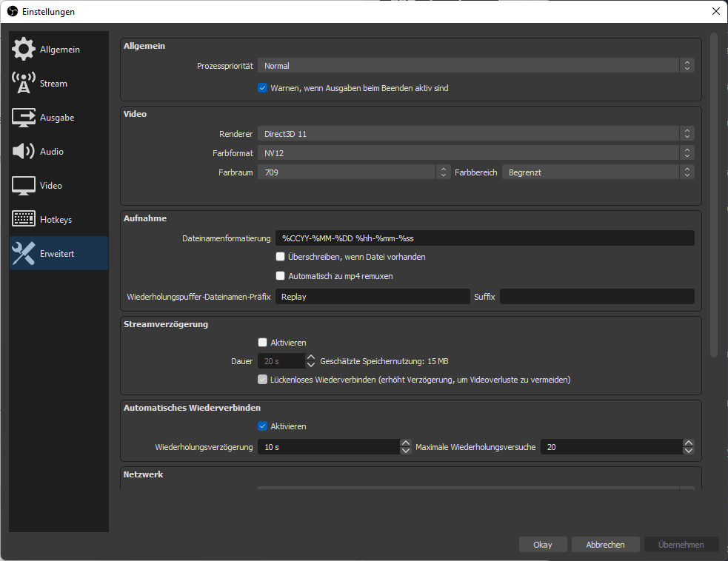
Task: Increase Dauer with the up arrow
Action: click(x=311, y=357)
